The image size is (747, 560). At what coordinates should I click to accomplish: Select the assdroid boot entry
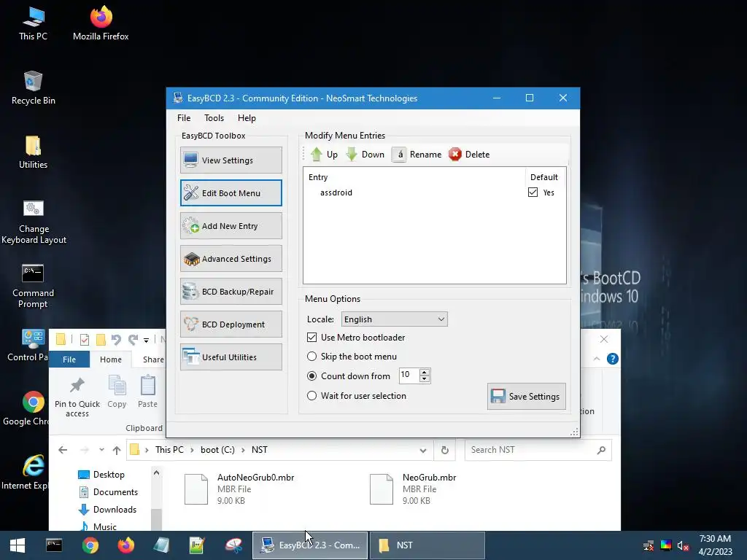tap(336, 192)
